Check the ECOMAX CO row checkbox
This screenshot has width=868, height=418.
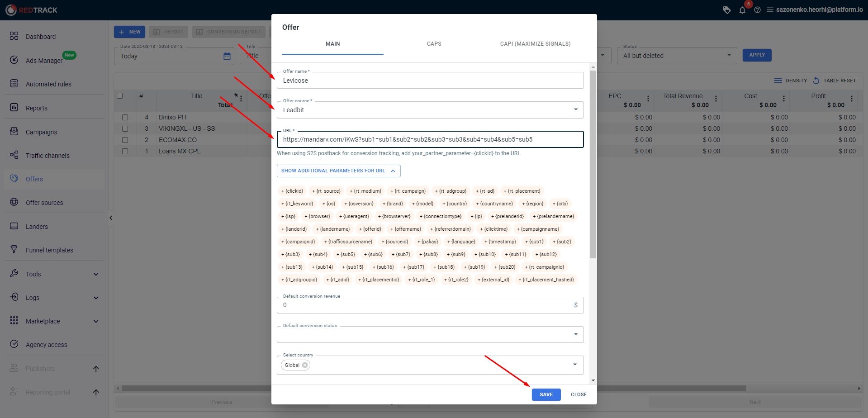coord(125,140)
